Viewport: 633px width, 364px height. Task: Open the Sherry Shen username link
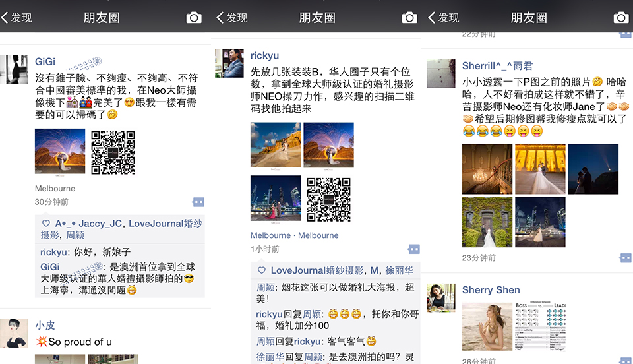click(491, 290)
